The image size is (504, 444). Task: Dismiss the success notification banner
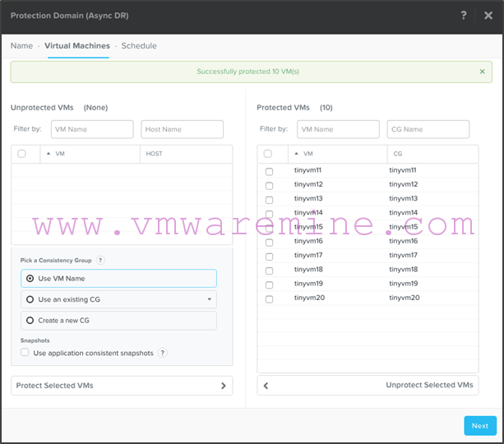(482, 72)
